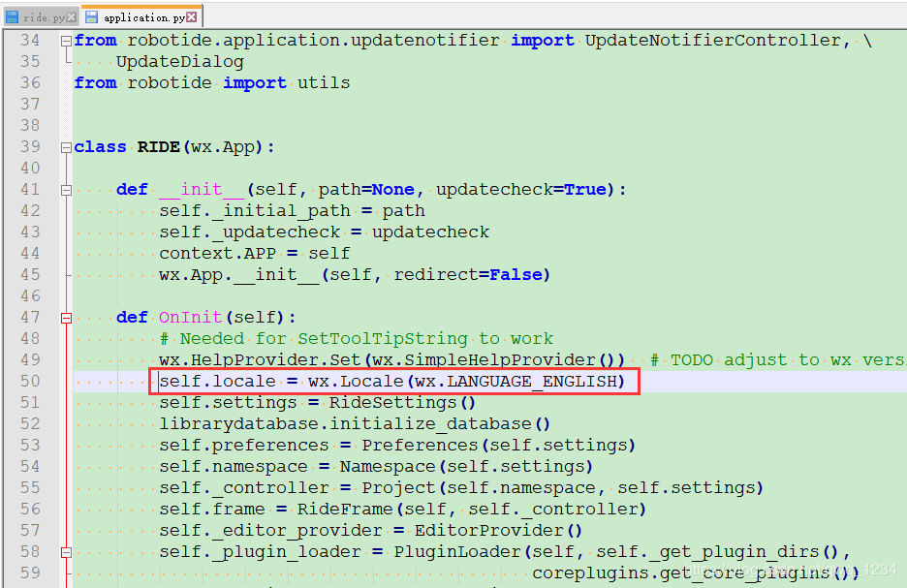907x588 pixels.
Task: Click on coreplugins.get_core_plugins() in line 59
Action: click(x=696, y=573)
